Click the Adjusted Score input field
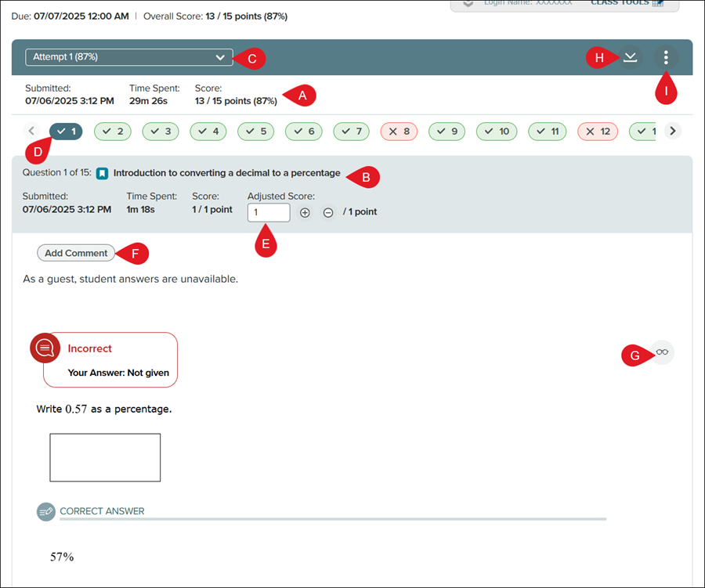The height and width of the screenshot is (588, 705). 268,212
